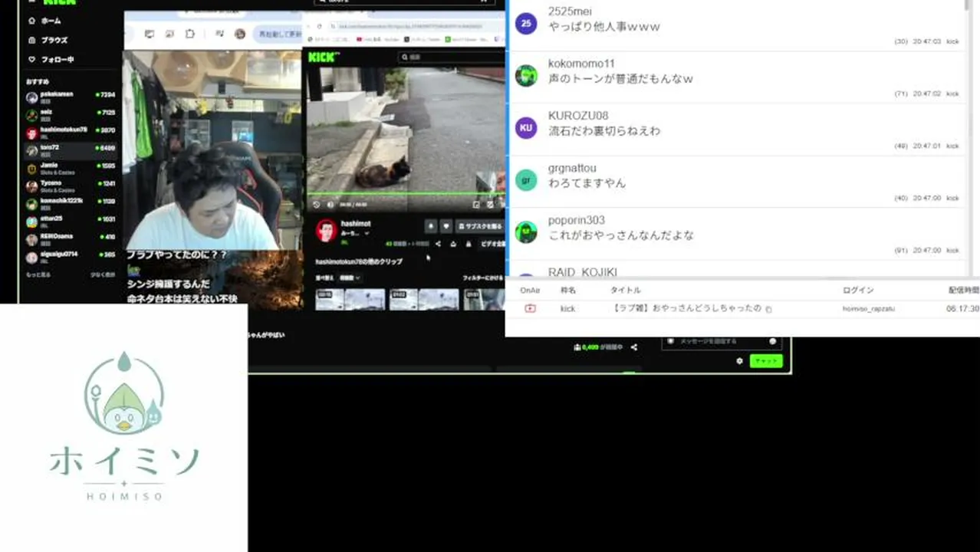Click seiz's avatar icon
980x552 pixels.
[31, 115]
